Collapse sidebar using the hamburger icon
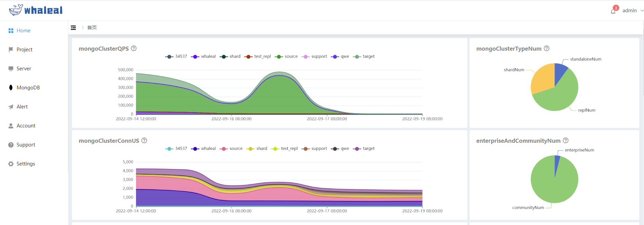 point(73,28)
